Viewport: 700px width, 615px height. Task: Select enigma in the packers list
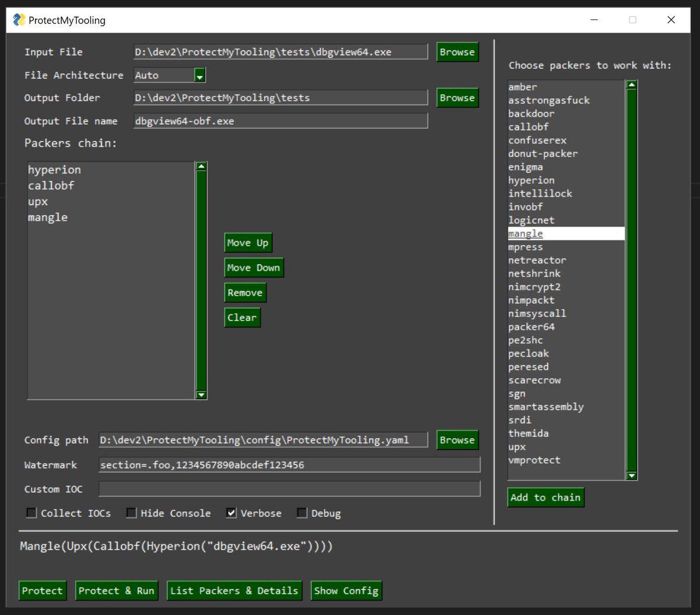click(x=566, y=167)
